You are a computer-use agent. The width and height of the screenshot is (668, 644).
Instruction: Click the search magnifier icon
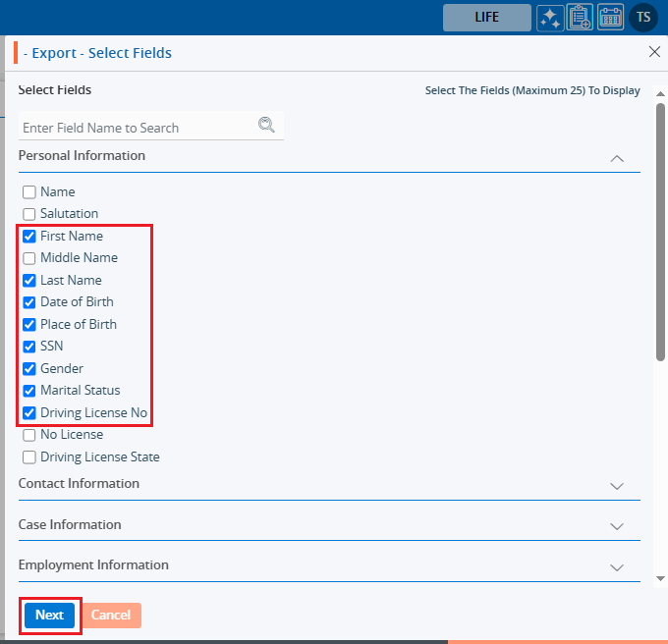pyautogui.click(x=266, y=125)
